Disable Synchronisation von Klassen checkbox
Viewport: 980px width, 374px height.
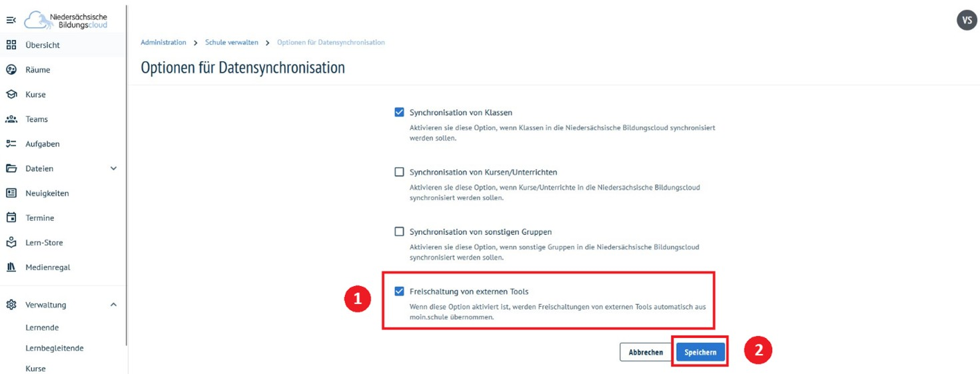tap(400, 112)
